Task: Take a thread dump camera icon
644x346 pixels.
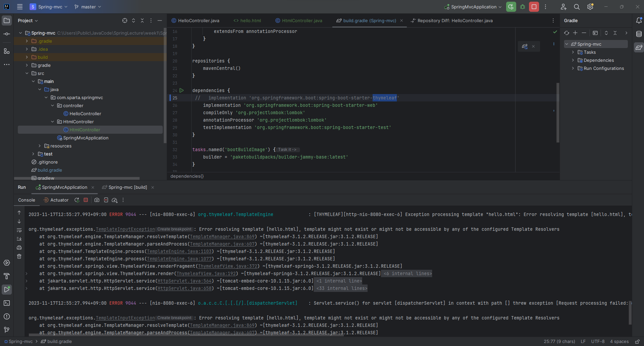Action: click(97, 200)
